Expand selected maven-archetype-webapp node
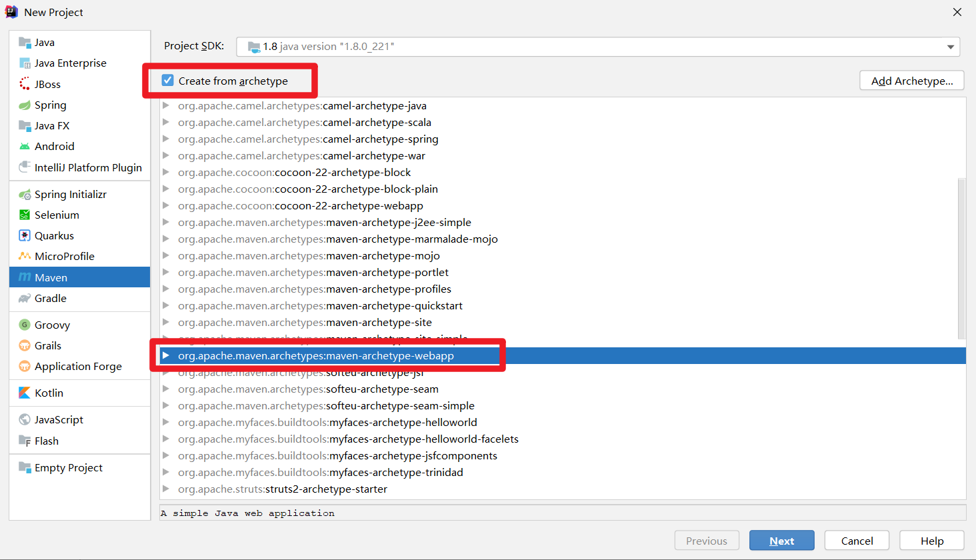Image resolution: width=976 pixels, height=560 pixels. (x=166, y=355)
